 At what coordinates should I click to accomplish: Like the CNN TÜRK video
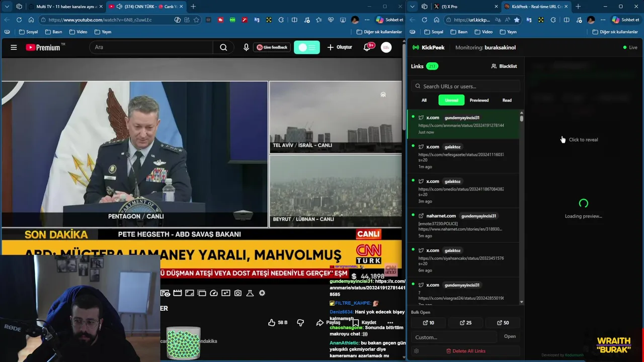coord(277,322)
